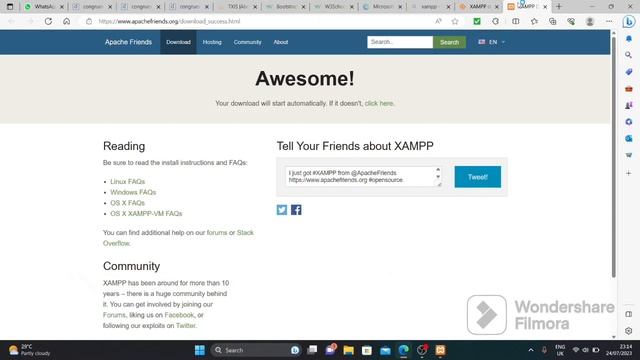Open Mail app from taskbar

point(385,350)
